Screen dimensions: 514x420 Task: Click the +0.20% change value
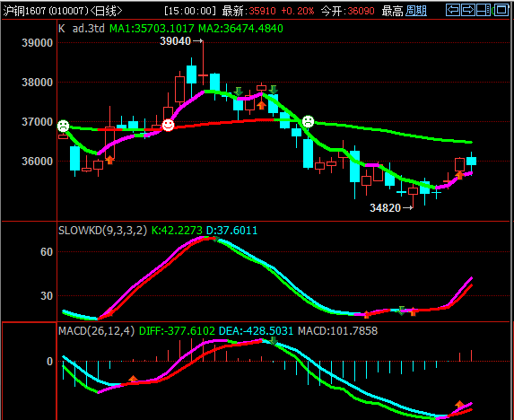(x=298, y=11)
